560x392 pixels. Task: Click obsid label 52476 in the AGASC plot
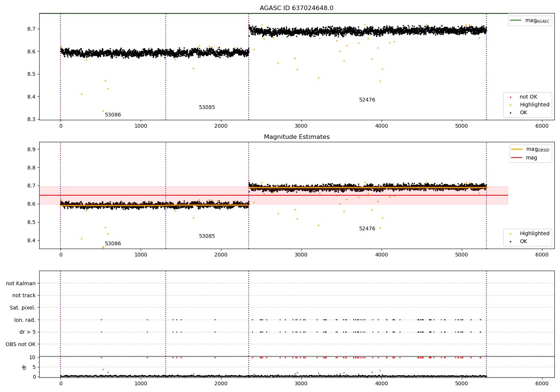coord(367,100)
